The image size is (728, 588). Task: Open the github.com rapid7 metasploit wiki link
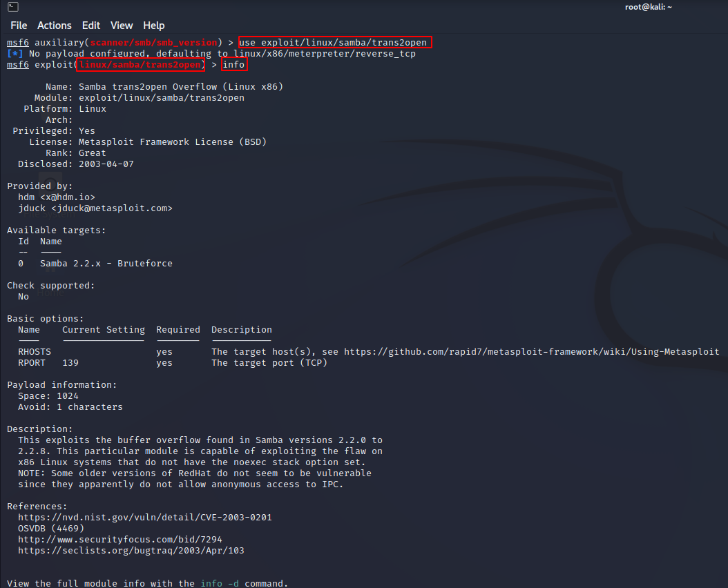(x=531, y=352)
